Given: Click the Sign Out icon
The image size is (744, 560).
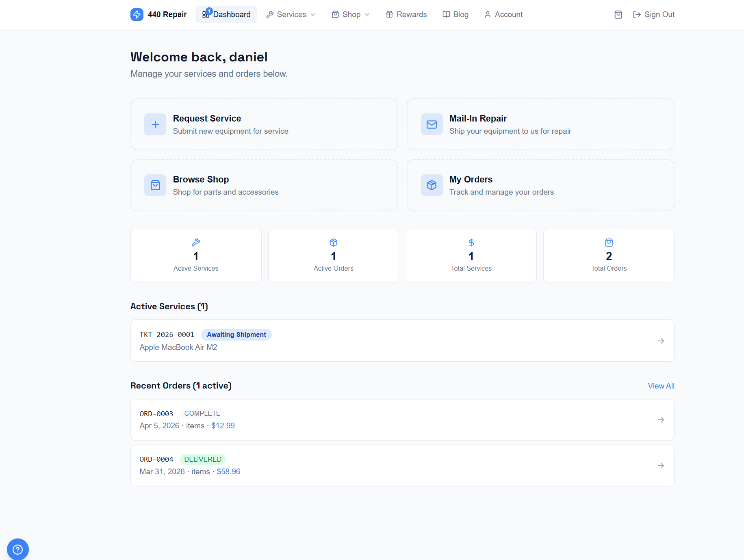Looking at the screenshot, I should [x=636, y=15].
